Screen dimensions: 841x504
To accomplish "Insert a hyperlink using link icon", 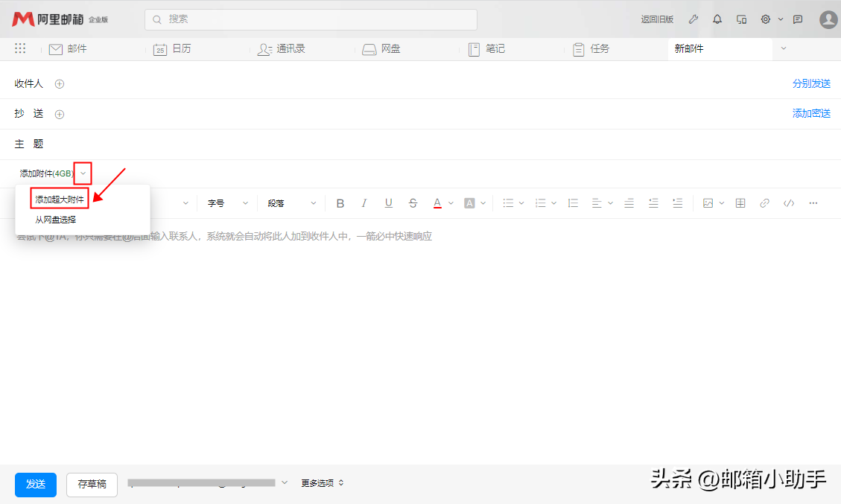I will pos(764,203).
